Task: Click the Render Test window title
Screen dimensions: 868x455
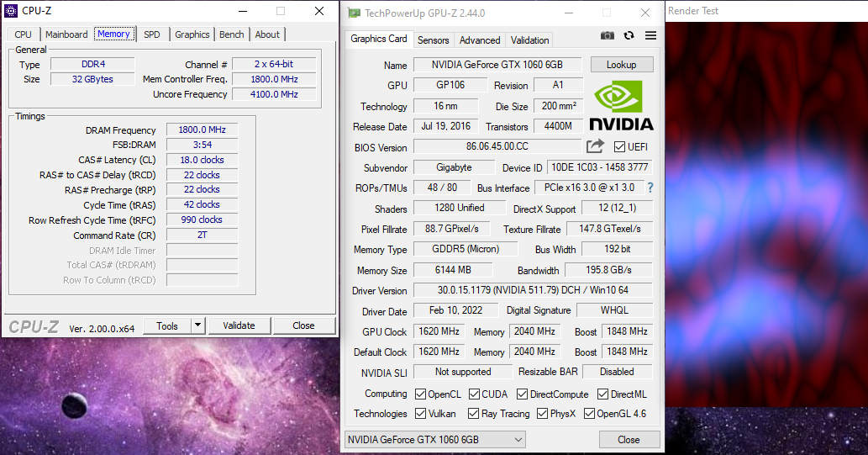Action: 693,11
